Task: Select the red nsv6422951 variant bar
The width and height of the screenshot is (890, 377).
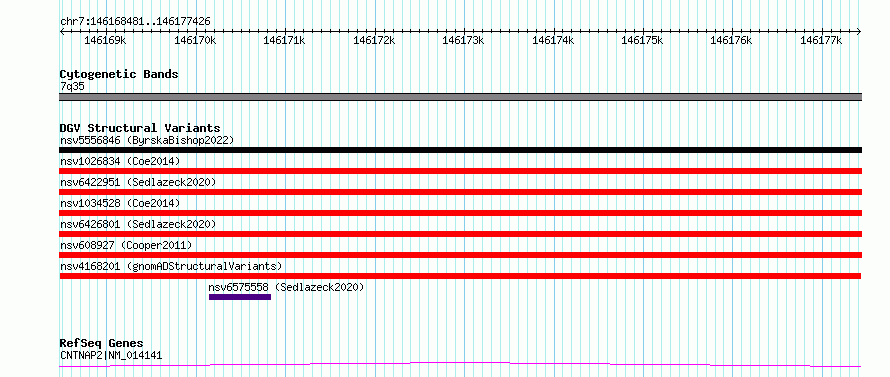Action: pos(461,192)
